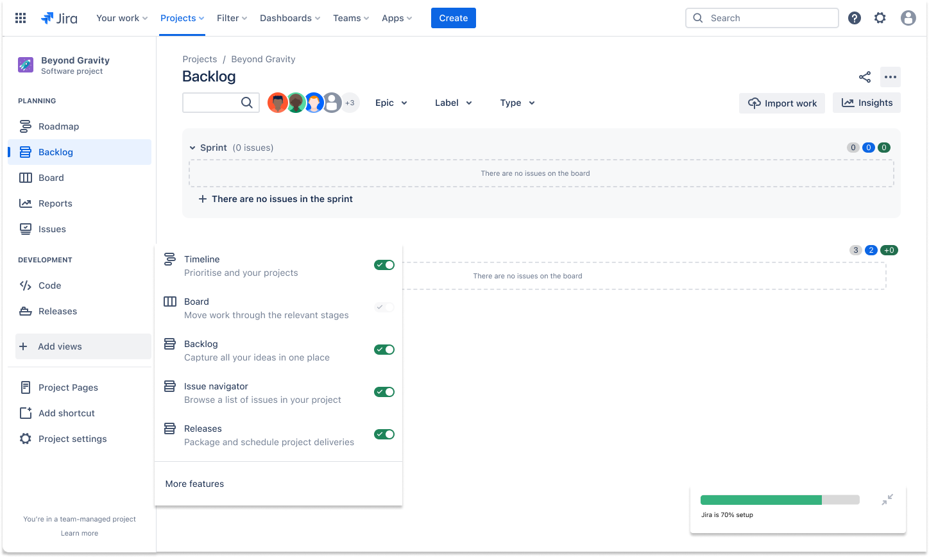Open the Type filter dropdown
The image size is (929, 560).
point(517,103)
